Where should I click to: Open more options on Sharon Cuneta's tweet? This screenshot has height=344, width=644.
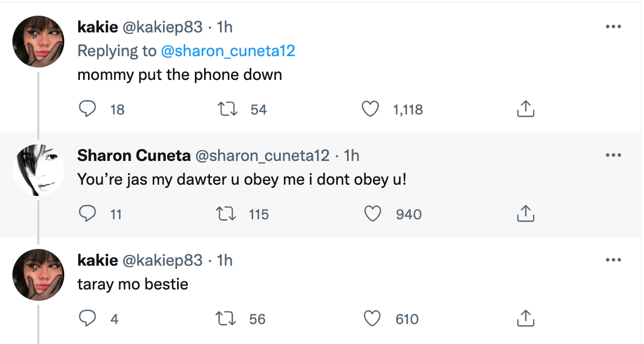pyautogui.click(x=613, y=155)
